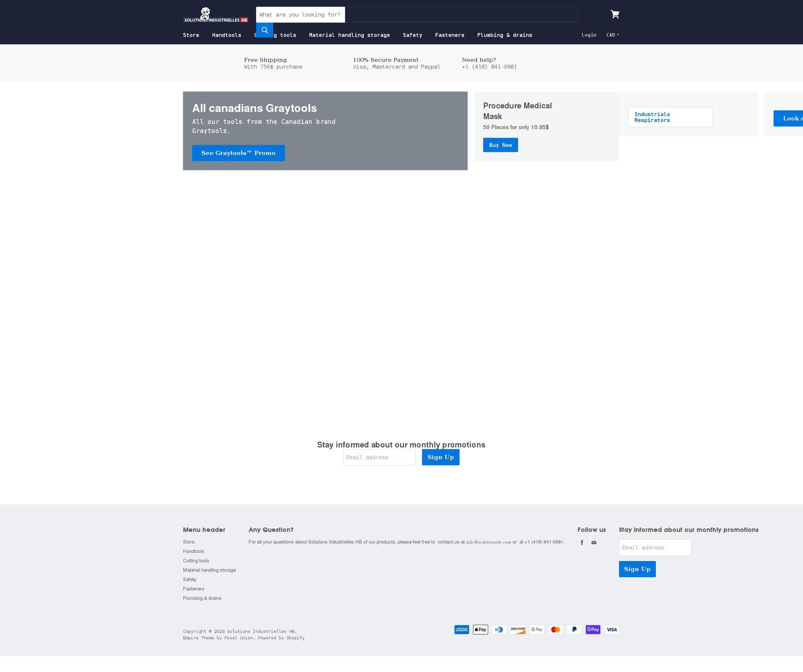This screenshot has width=803, height=672.
Task: Expand the Safety navigation menu
Action: click(412, 35)
